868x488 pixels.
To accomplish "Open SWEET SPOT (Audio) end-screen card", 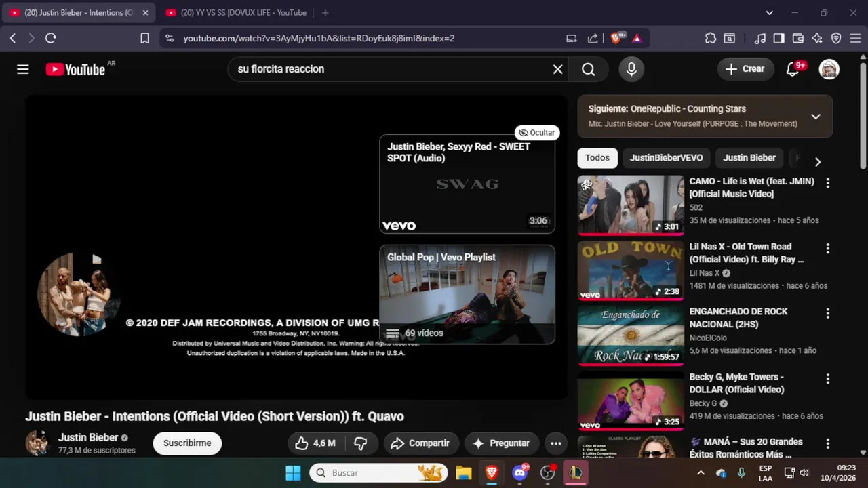I will pyautogui.click(x=467, y=184).
